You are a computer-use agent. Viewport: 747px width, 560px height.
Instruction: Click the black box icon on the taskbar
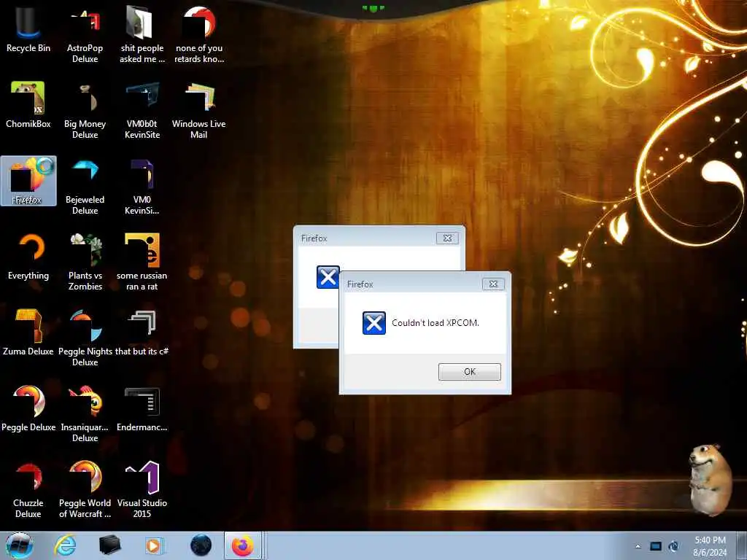[109, 545]
